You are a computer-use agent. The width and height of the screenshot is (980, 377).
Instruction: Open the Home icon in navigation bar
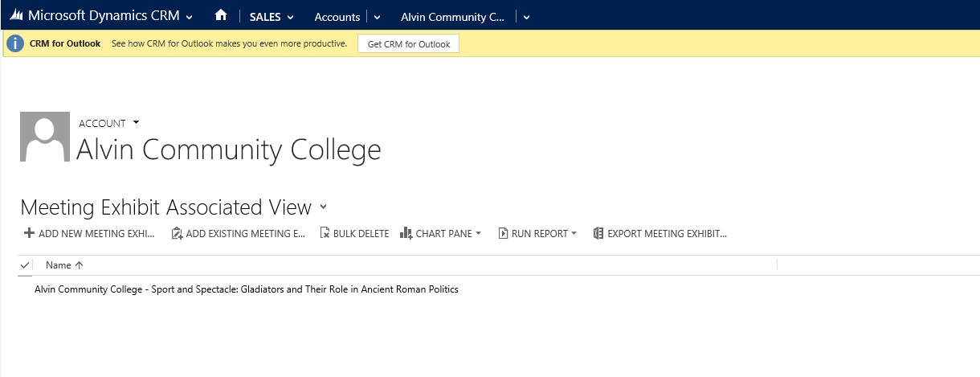click(221, 16)
